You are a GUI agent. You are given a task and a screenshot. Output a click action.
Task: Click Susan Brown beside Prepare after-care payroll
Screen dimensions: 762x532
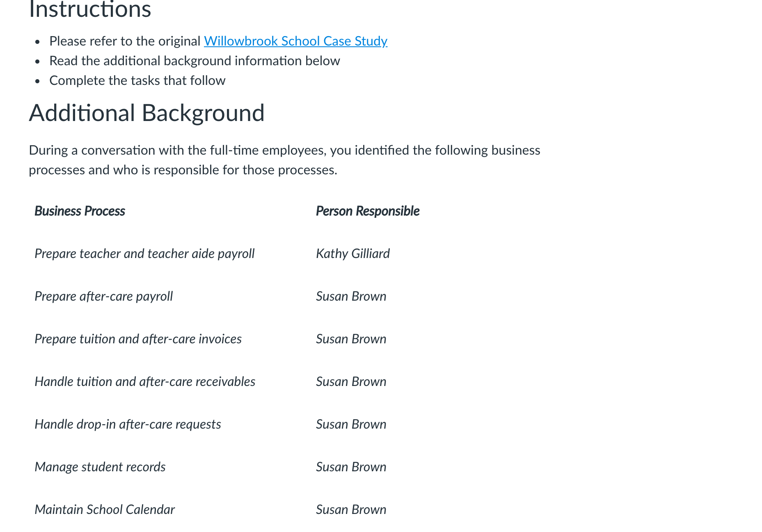tap(351, 296)
